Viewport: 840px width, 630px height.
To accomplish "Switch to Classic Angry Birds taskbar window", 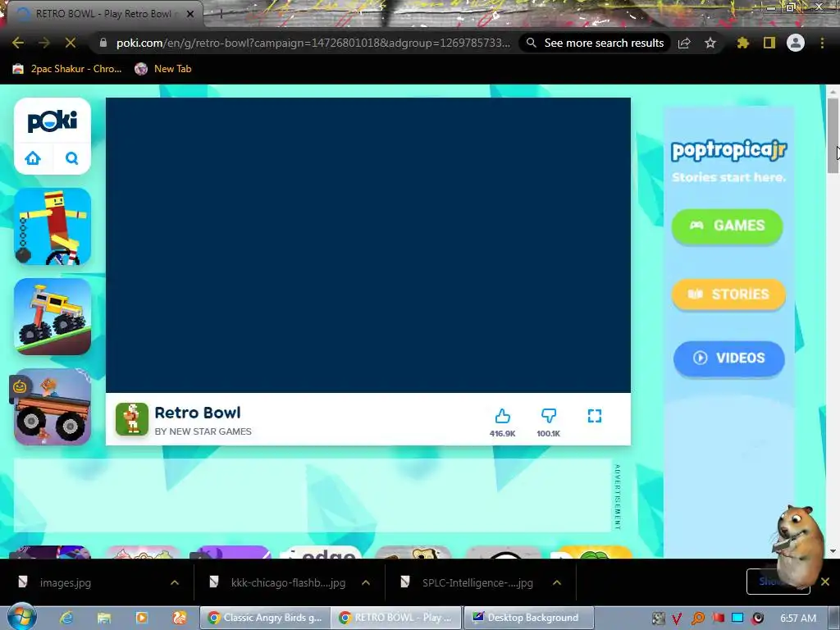I will click(265, 618).
